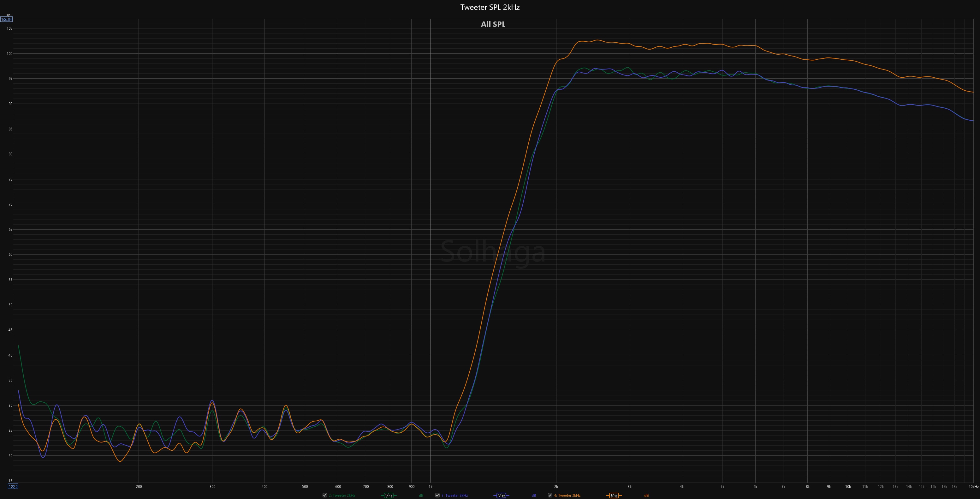Click the blue 1/12 smoothing legend icon

501,496
